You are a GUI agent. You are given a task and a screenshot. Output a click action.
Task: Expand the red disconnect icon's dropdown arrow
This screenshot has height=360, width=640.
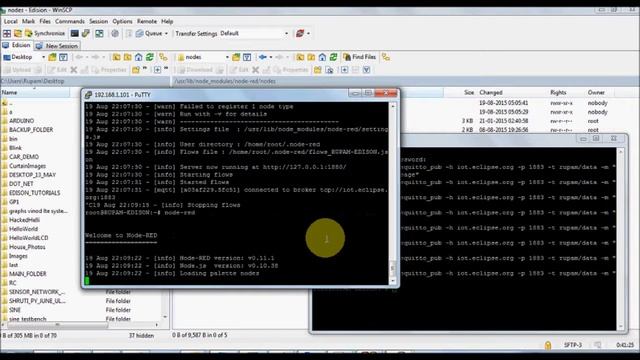309,33
